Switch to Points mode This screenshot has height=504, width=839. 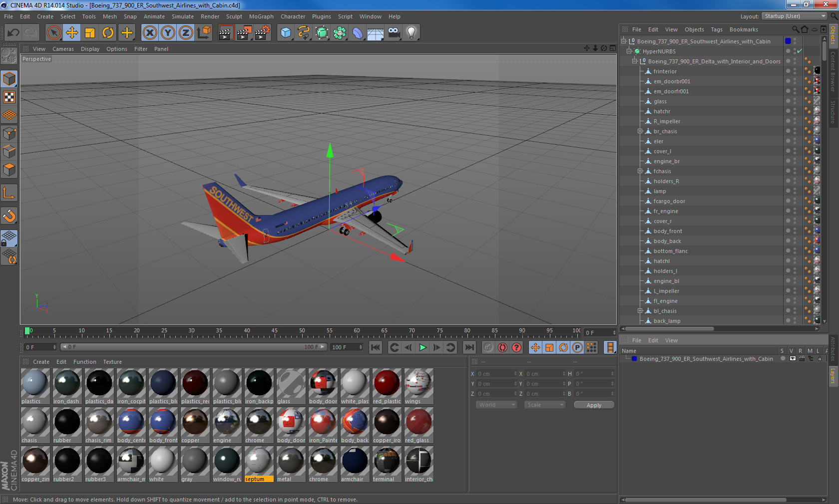point(9,133)
